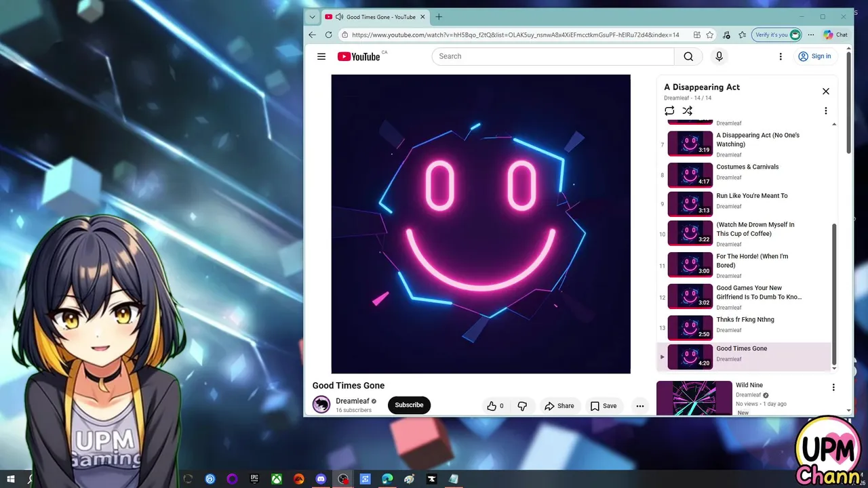Share this video
The width and height of the screenshot is (868, 488).
(x=559, y=406)
